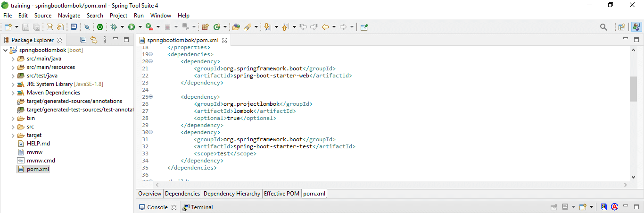Click the editor horizontal scroll right arrow
644x213 pixels.
(x=626, y=185)
